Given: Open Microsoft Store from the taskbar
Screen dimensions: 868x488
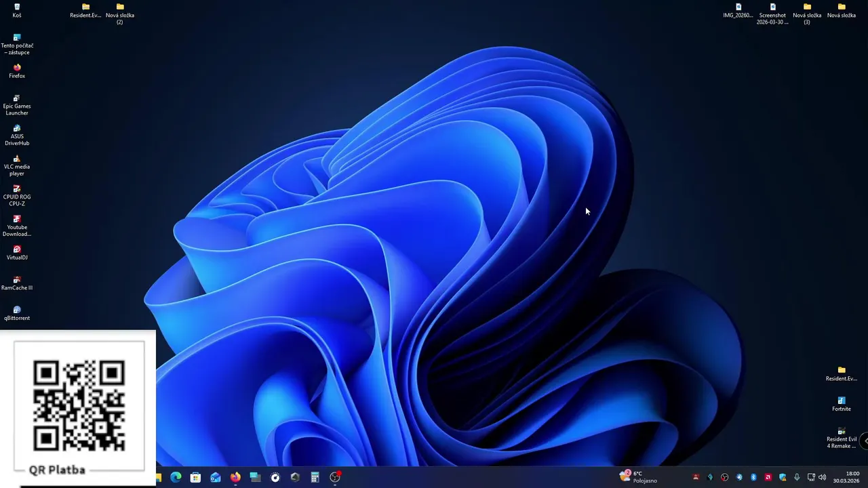Looking at the screenshot, I should coord(195,477).
